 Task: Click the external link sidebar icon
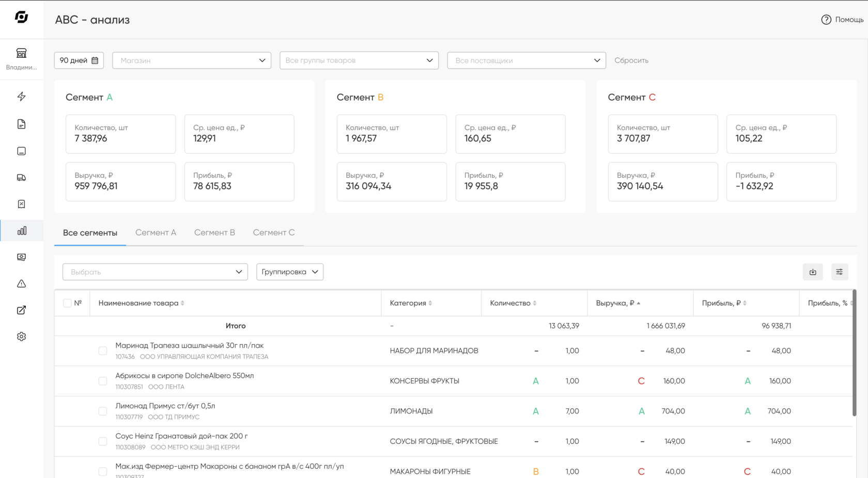pos(21,310)
